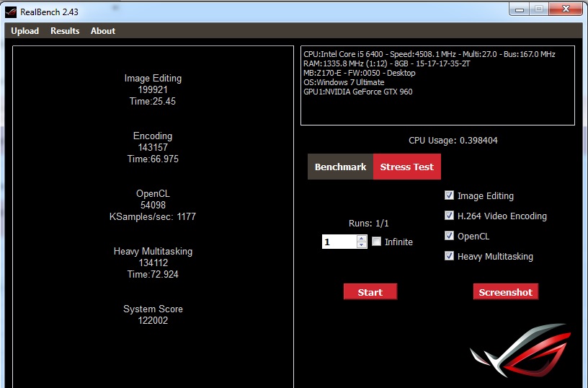588x388 pixels.
Task: Click the CPU Intel Core i5 6400 line
Action: (429, 54)
